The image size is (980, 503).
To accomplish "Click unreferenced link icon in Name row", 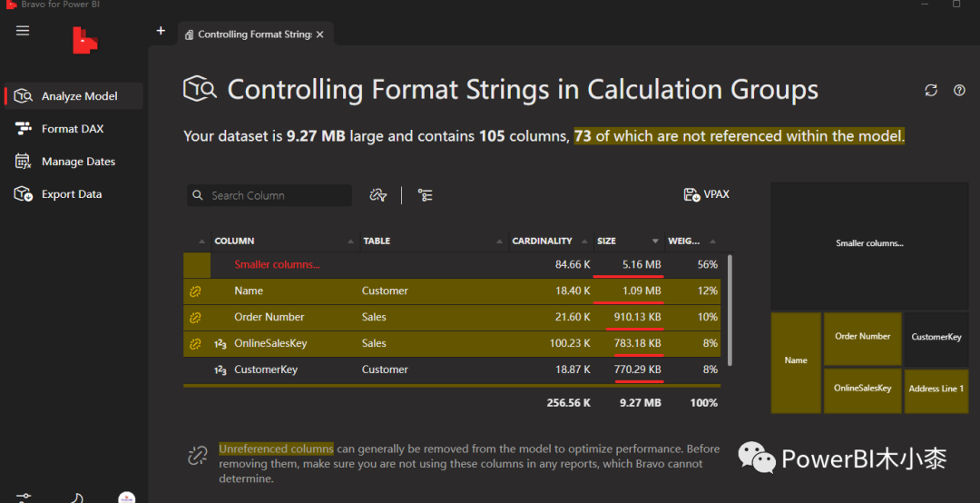I will (195, 291).
